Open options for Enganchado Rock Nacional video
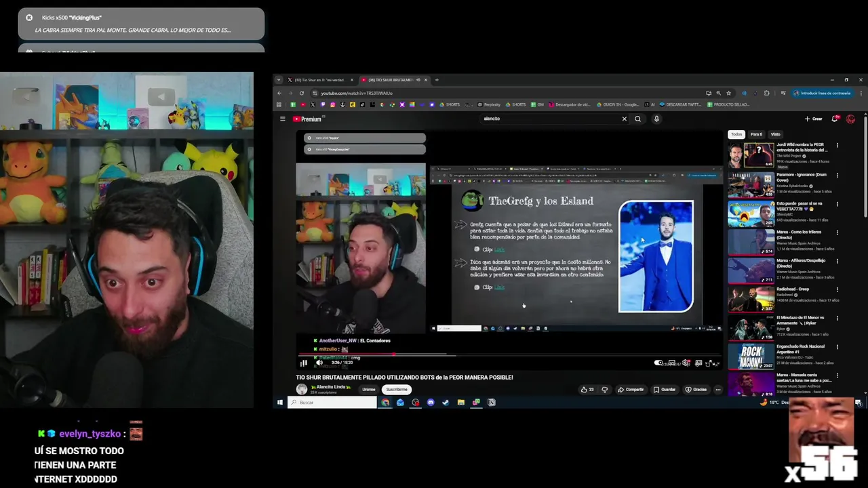868x488 pixels. 837,346
